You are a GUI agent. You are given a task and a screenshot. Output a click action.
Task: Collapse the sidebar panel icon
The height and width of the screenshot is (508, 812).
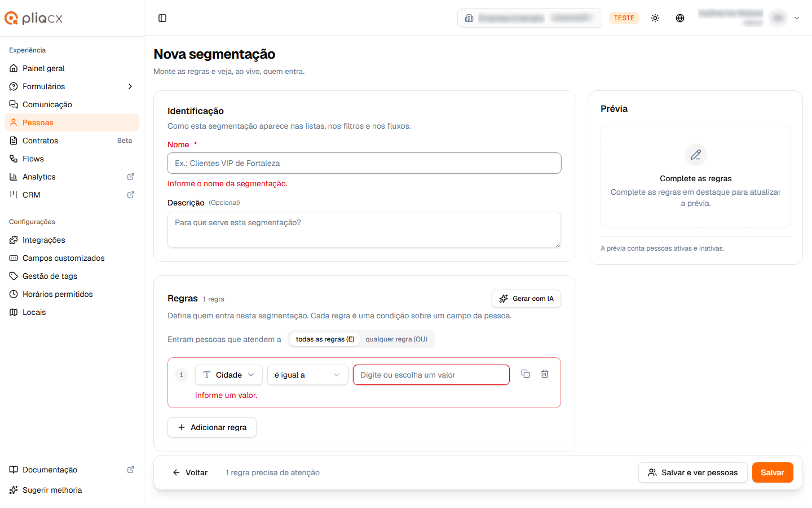click(x=162, y=18)
